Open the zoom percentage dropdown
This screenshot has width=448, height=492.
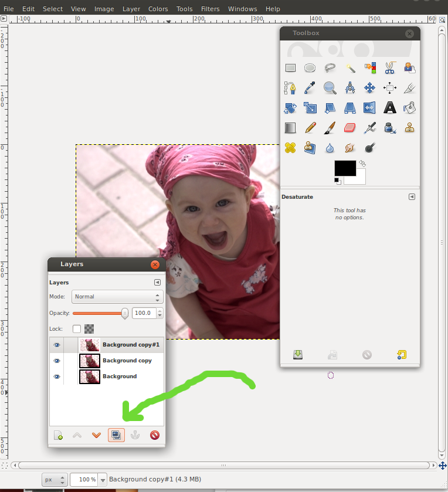[103, 480]
